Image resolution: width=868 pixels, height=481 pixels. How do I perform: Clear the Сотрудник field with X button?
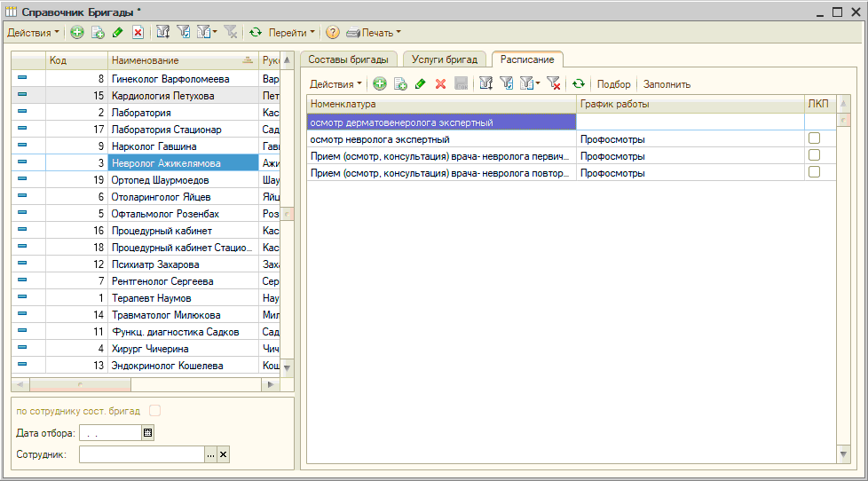click(224, 454)
